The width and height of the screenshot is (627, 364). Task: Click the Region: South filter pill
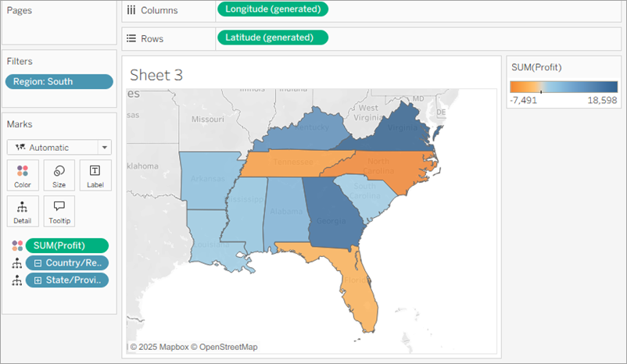[x=59, y=81]
